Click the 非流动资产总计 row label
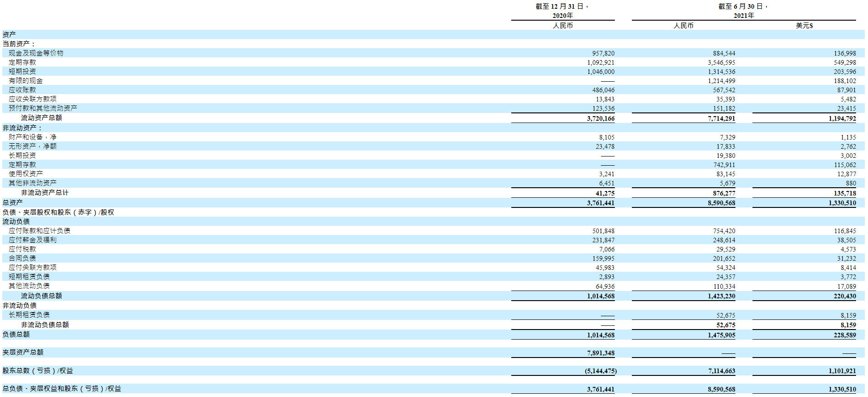Viewport: 868px width, 397px height. tap(44, 193)
